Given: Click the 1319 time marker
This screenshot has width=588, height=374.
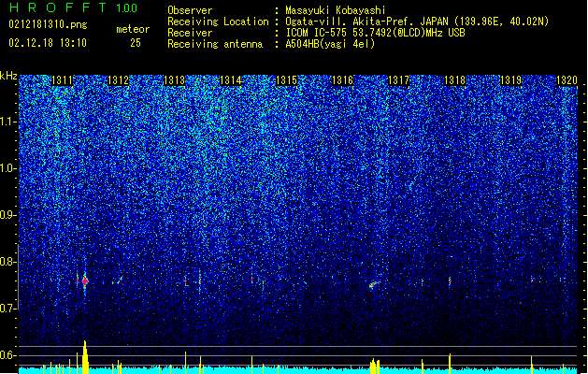Looking at the screenshot, I should [x=511, y=80].
